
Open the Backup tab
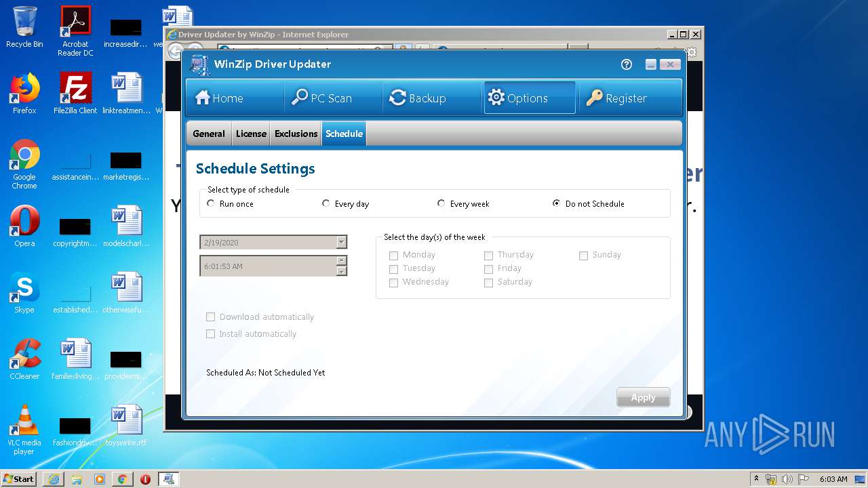pos(417,98)
